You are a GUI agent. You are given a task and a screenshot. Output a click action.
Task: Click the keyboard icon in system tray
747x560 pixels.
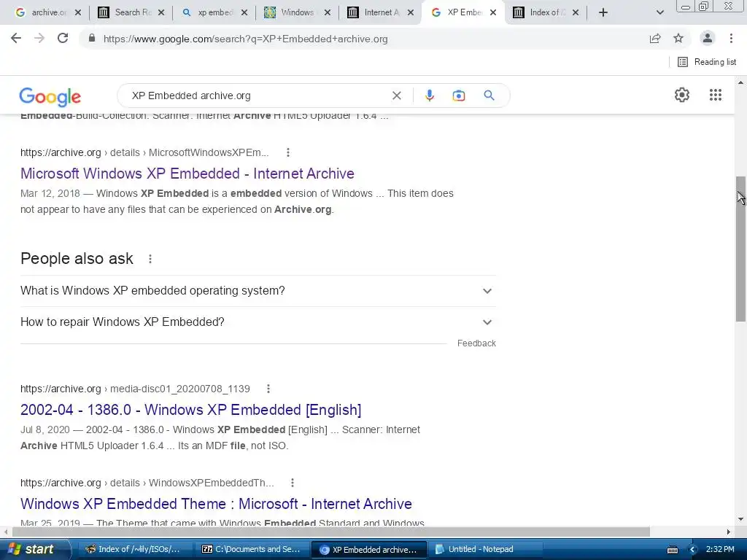672,550
